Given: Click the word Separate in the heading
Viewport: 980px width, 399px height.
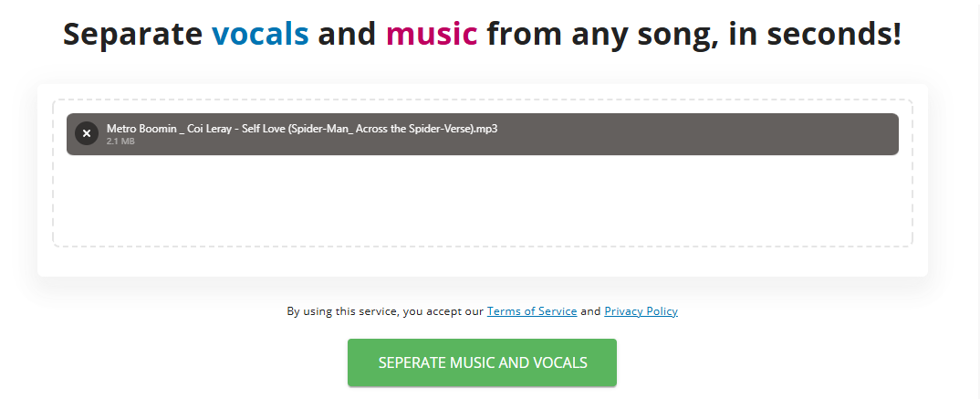Looking at the screenshot, I should (x=132, y=33).
